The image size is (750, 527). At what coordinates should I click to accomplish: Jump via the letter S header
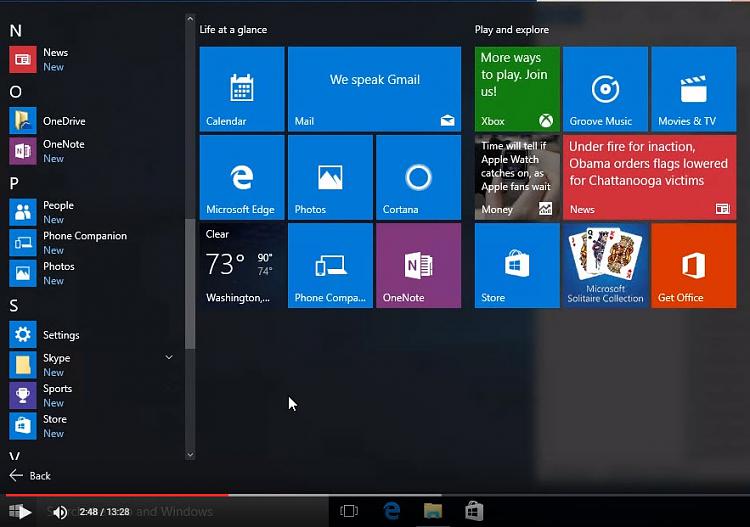tap(14, 306)
